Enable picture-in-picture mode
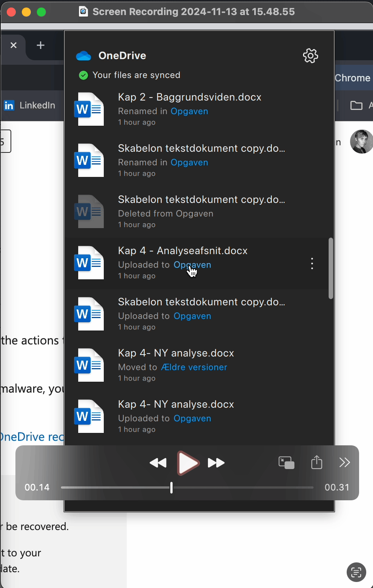This screenshot has width=373, height=588. click(x=286, y=463)
